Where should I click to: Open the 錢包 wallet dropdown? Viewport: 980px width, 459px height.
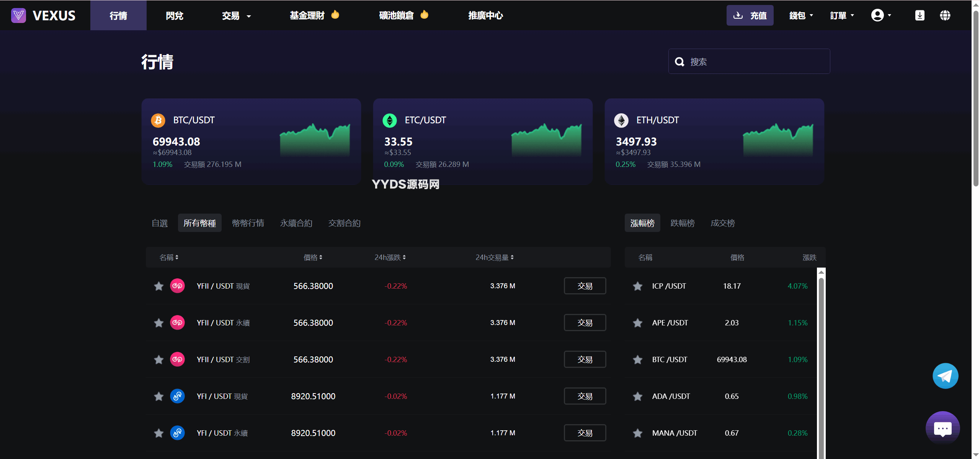[x=801, y=16]
